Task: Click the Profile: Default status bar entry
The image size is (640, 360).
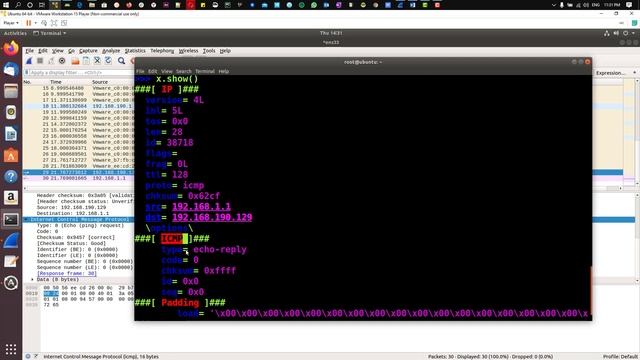Action: [620, 356]
